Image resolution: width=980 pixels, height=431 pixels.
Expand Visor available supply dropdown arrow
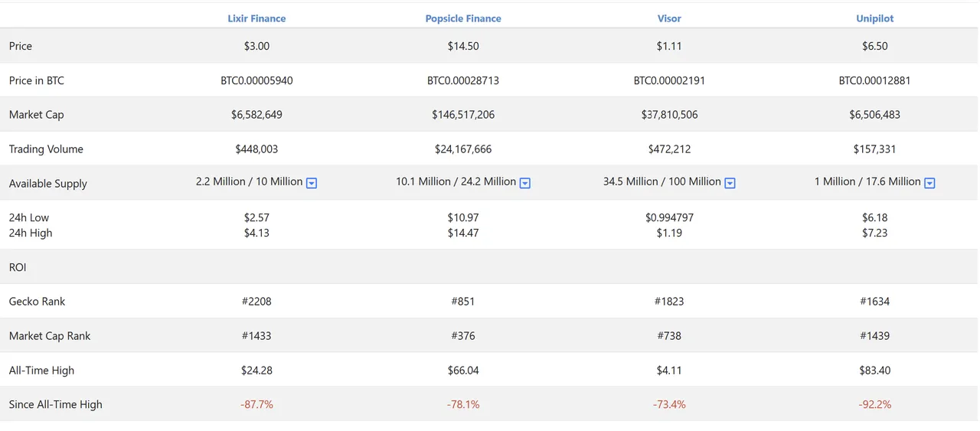coord(730,183)
